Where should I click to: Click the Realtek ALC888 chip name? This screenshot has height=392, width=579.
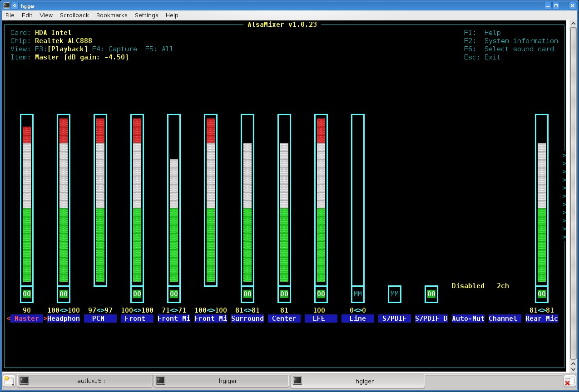click(64, 41)
